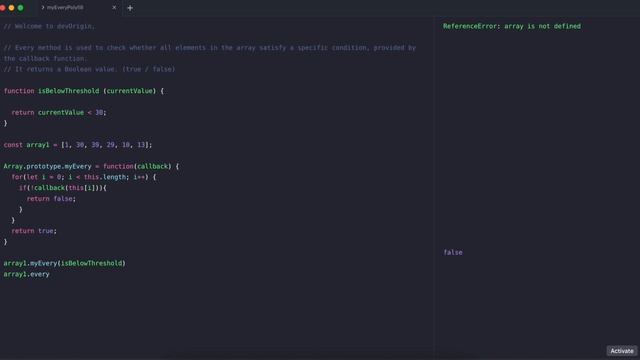This screenshot has width=640, height=360.
Task: Click the 'Array.prototype.myEvery' assignment line
Action: [x=91, y=166]
